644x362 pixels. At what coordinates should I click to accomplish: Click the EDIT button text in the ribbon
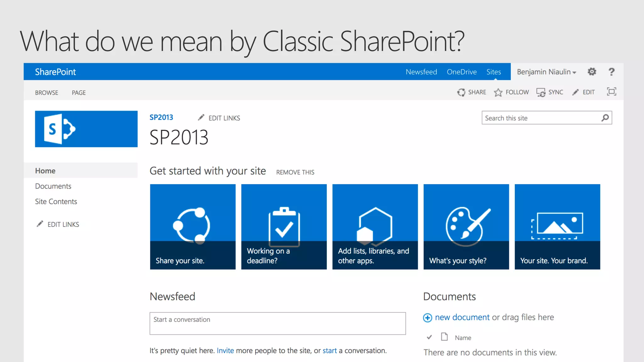tap(589, 92)
